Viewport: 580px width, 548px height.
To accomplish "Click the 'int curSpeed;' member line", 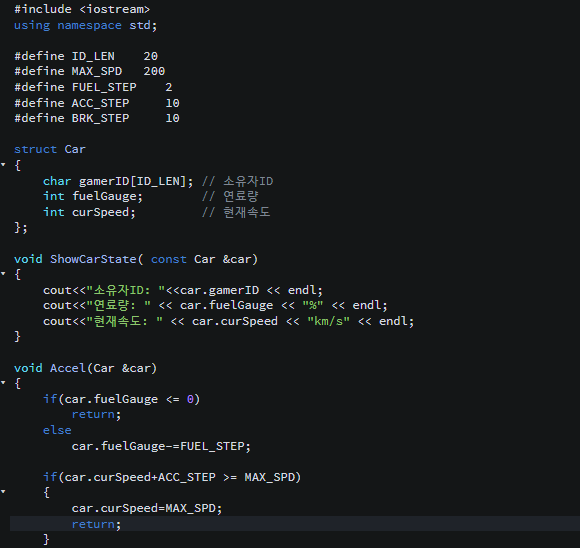I will pyautogui.click(x=90, y=212).
